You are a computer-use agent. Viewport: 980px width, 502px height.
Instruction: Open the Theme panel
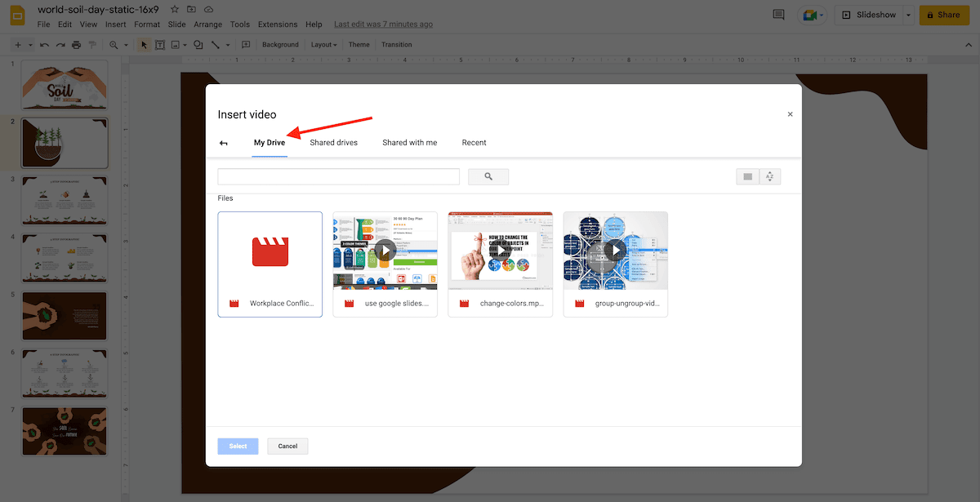(x=359, y=45)
